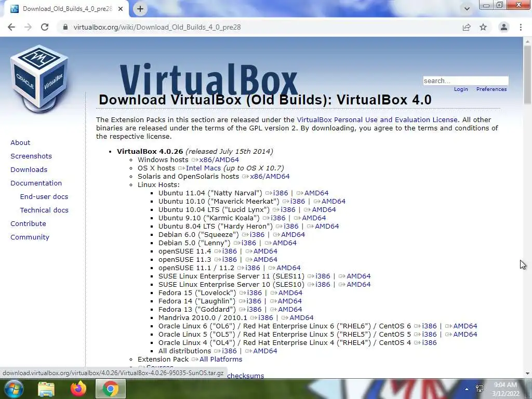Open the Windows Start button
Image resolution: width=532 pixels, height=399 pixels.
coord(14,389)
